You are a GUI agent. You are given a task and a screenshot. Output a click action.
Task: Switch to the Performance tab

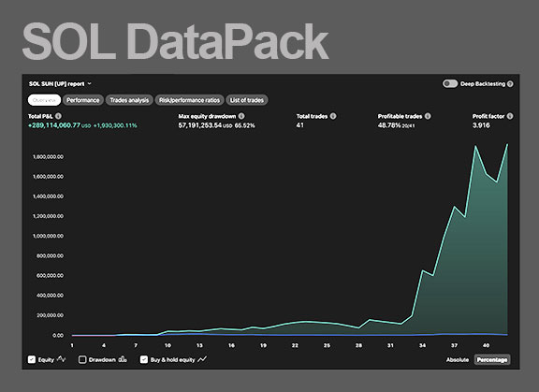[x=83, y=100]
